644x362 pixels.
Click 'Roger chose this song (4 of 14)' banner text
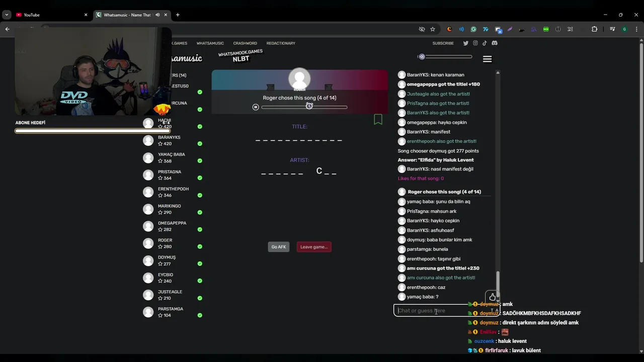tap(299, 98)
